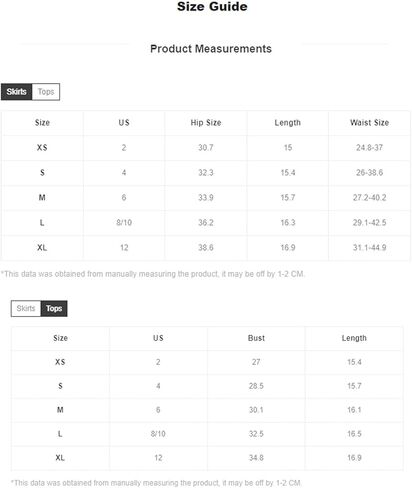
Task: Click XL row size cell in skirts table
Action: [x=42, y=248]
